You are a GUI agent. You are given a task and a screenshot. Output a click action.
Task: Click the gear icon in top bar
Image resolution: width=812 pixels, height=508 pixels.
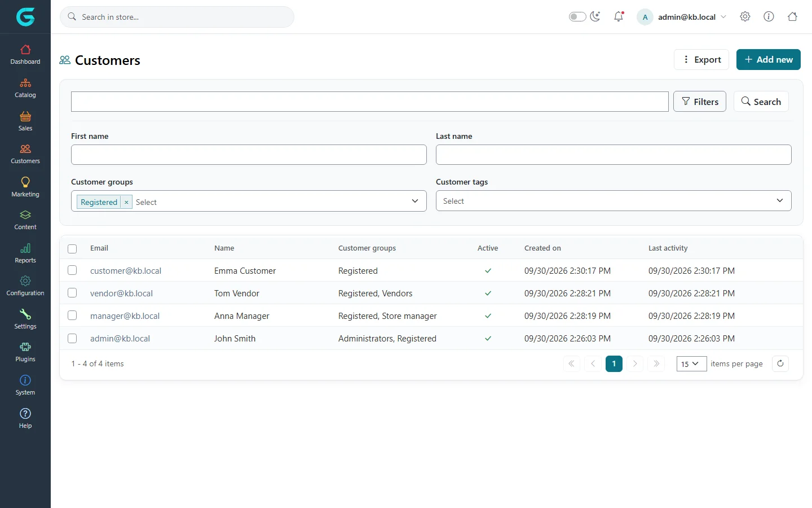[x=745, y=16]
